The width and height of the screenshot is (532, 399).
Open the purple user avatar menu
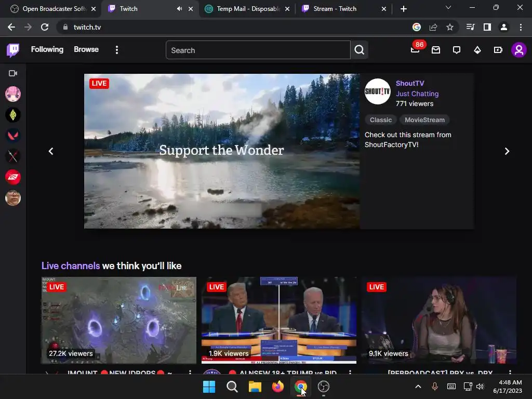click(x=519, y=50)
